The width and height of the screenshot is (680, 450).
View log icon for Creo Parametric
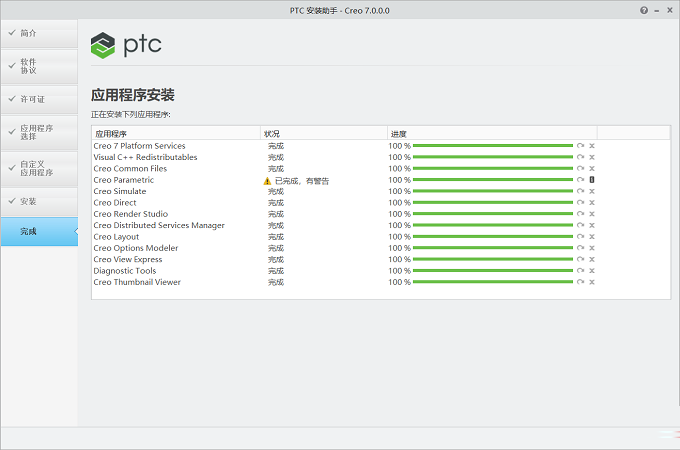(x=592, y=179)
